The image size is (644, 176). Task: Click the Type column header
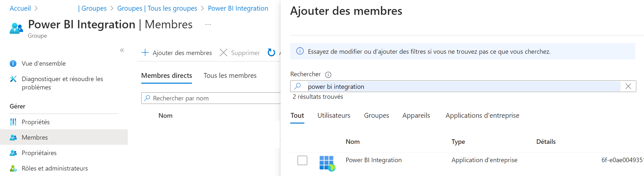458,142
